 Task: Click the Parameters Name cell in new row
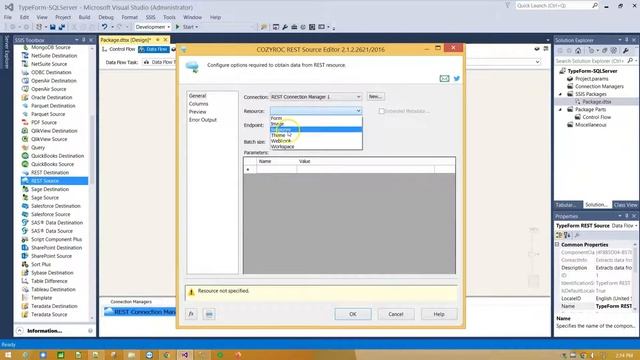[276, 169]
